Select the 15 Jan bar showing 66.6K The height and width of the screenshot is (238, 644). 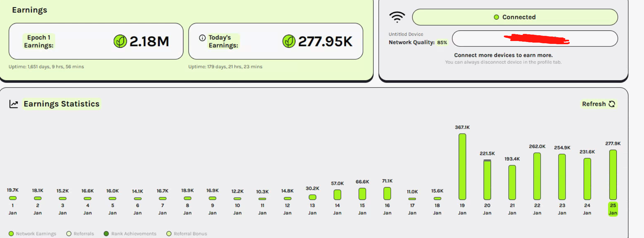[x=362, y=194]
